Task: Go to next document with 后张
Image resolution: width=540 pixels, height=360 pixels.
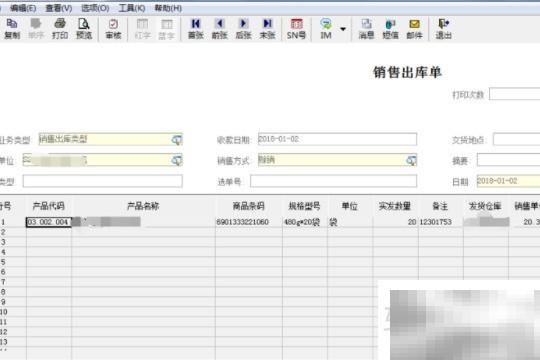Action: (x=243, y=29)
